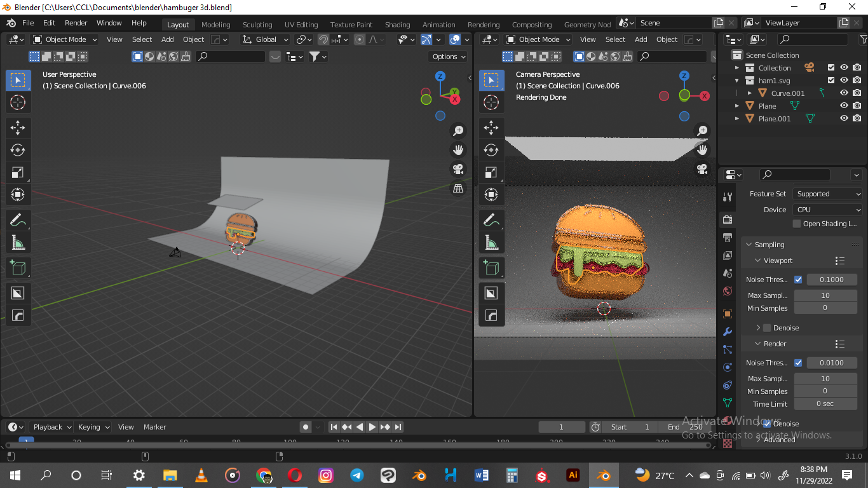Select the Measure tool in User Perspective viewport
Image resolution: width=868 pixels, height=488 pixels.
pyautogui.click(x=17, y=243)
